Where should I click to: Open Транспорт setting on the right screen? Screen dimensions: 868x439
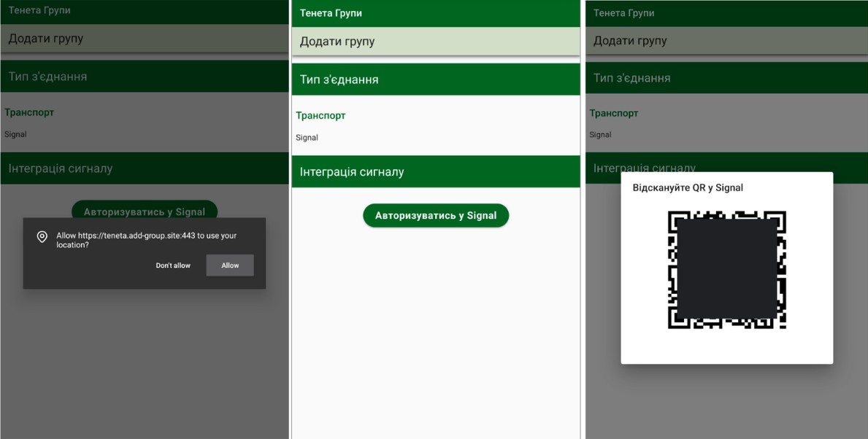614,113
